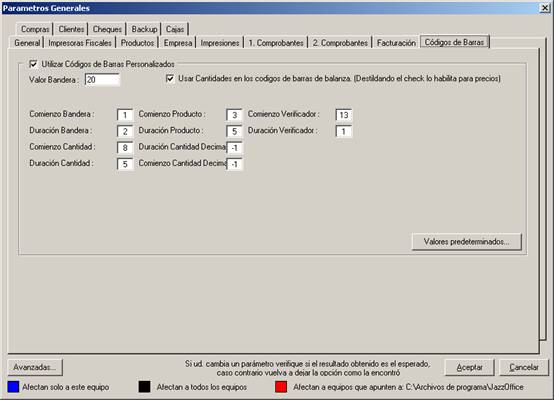
Task: Open the Compras tab
Action: [x=35, y=29]
